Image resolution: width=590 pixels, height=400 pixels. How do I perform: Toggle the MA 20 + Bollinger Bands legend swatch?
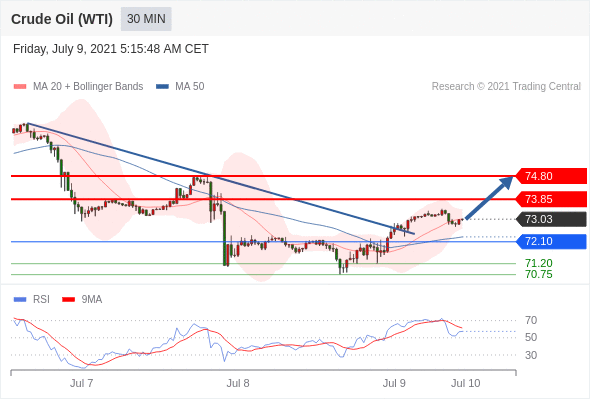point(20,87)
